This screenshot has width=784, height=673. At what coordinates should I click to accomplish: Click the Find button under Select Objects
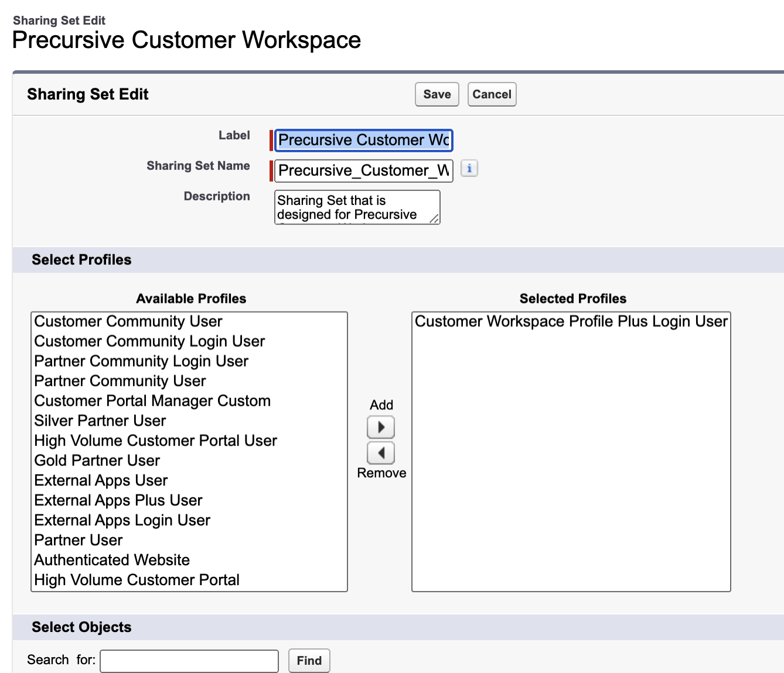coord(309,660)
